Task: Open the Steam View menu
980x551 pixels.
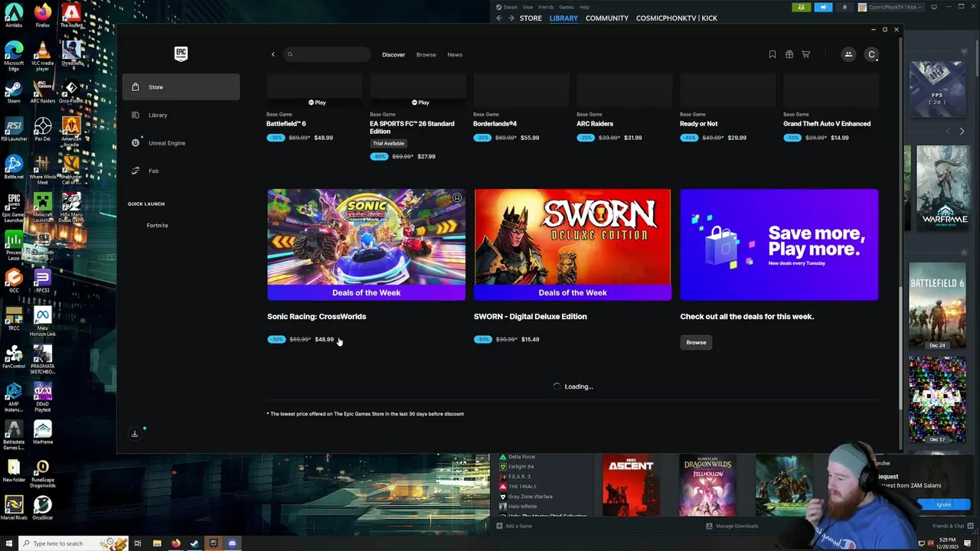Action: click(528, 7)
